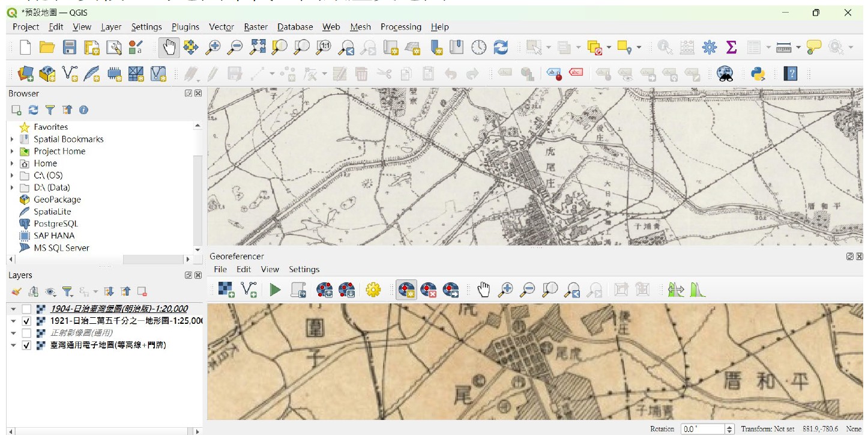
Task: Start georeferencing with the green play icon
Action: click(x=275, y=290)
